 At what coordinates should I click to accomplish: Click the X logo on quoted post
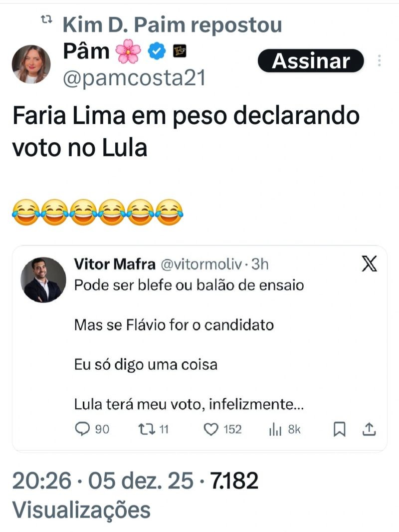369,264
